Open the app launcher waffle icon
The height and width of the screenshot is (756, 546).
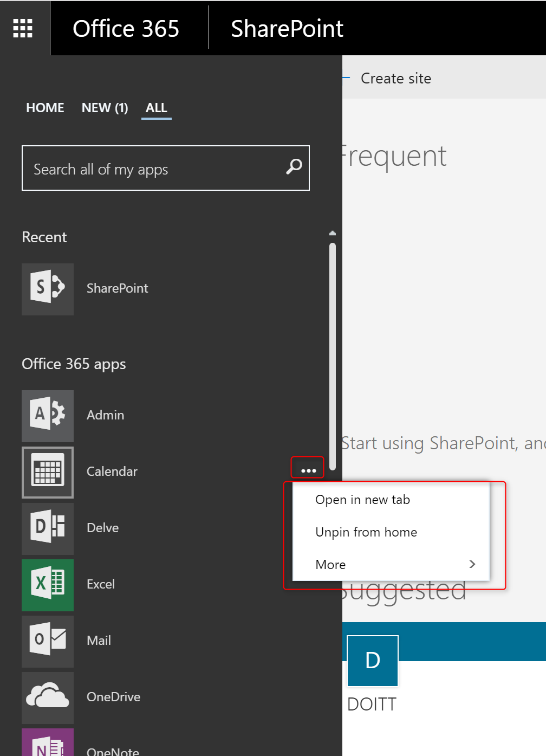pyautogui.click(x=23, y=28)
